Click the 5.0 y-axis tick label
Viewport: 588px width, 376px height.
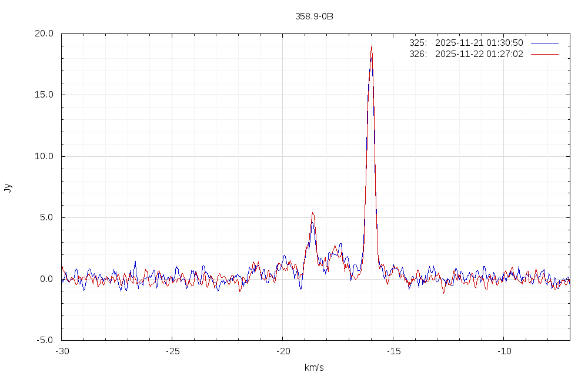(46, 217)
